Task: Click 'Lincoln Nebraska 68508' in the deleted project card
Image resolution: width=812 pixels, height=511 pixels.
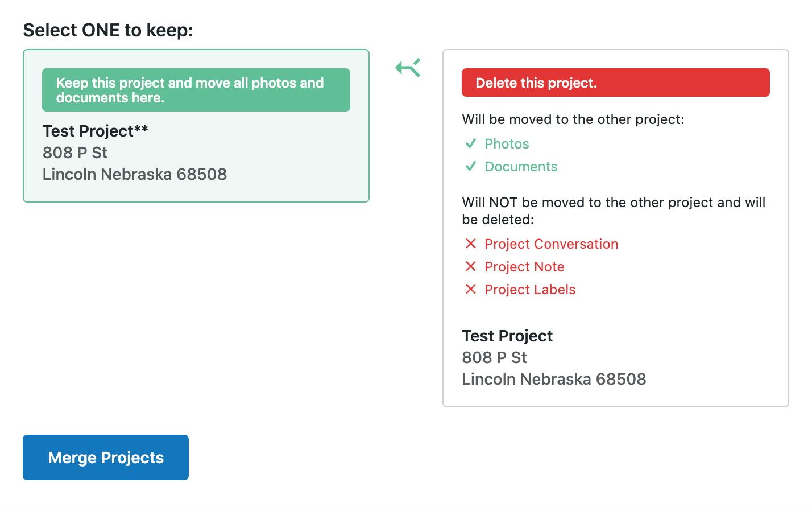Action: (x=554, y=379)
